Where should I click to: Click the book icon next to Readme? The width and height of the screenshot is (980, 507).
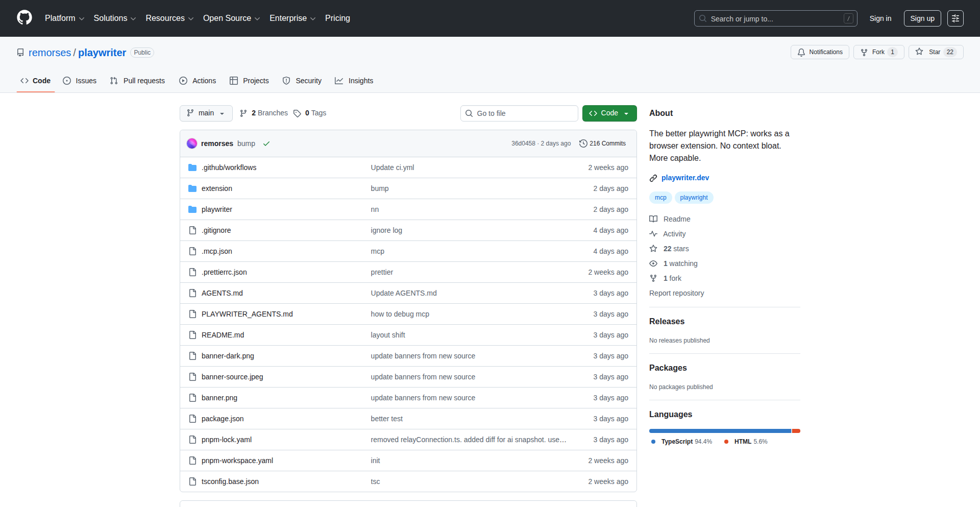(x=653, y=219)
